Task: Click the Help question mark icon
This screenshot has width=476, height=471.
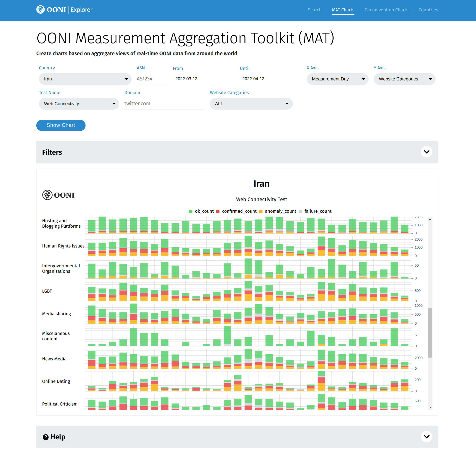Action: pos(46,437)
